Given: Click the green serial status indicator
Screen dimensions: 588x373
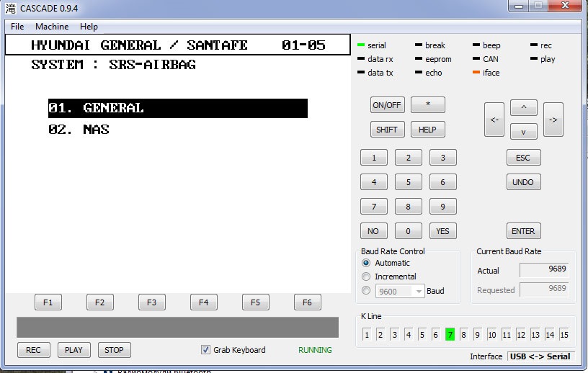Looking at the screenshot, I should point(361,45).
